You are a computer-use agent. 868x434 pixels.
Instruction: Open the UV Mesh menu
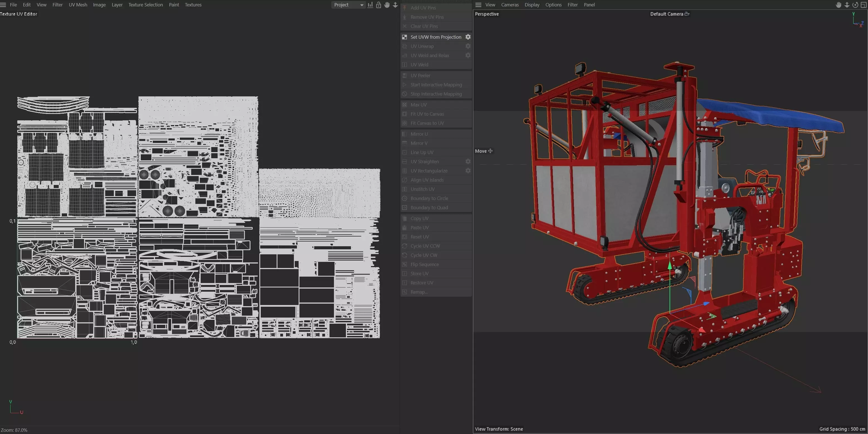78,5
